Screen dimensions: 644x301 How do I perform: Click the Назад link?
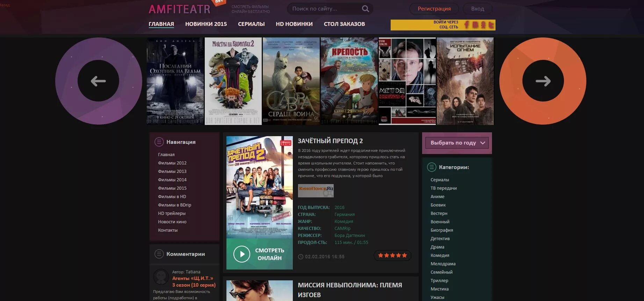(x=5, y=5)
